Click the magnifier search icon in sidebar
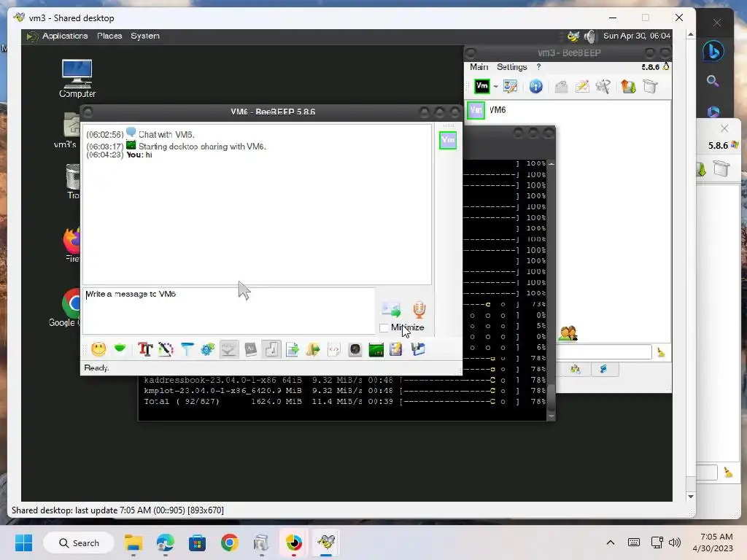 pyautogui.click(x=713, y=81)
